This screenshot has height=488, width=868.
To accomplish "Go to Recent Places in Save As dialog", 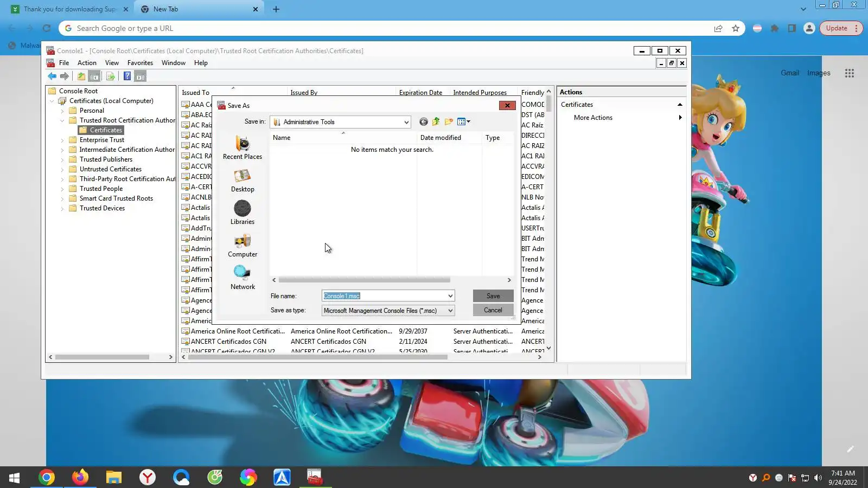I will pyautogui.click(x=242, y=148).
